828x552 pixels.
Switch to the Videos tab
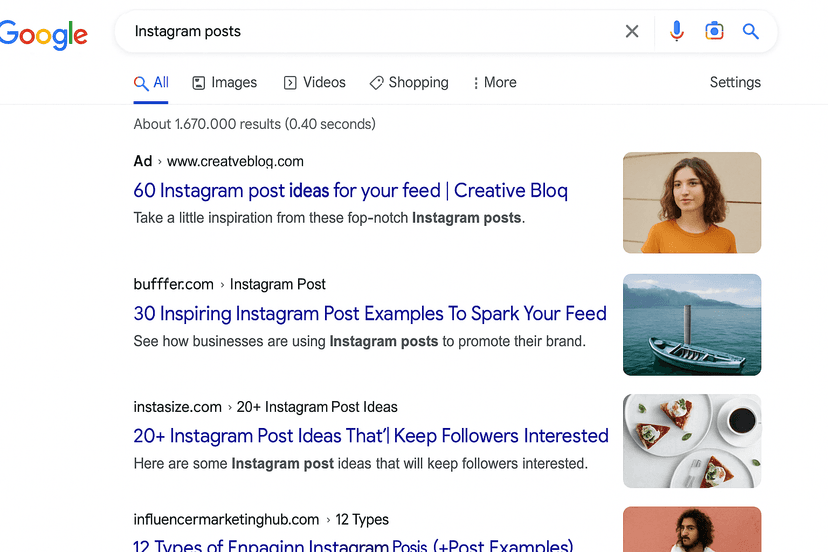pos(314,83)
